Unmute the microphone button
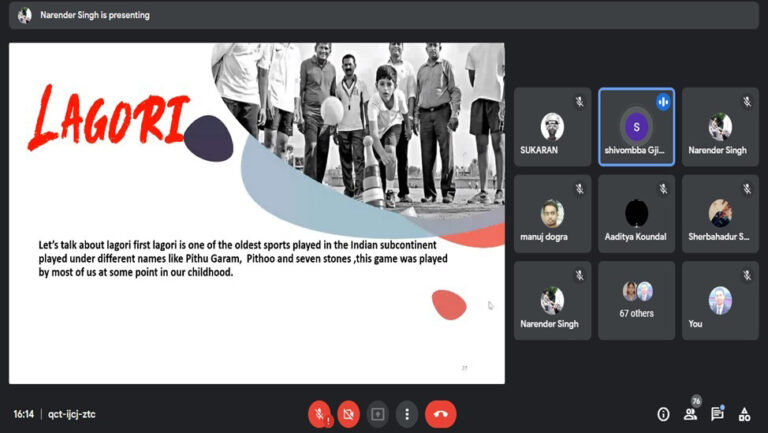 [x=319, y=414]
